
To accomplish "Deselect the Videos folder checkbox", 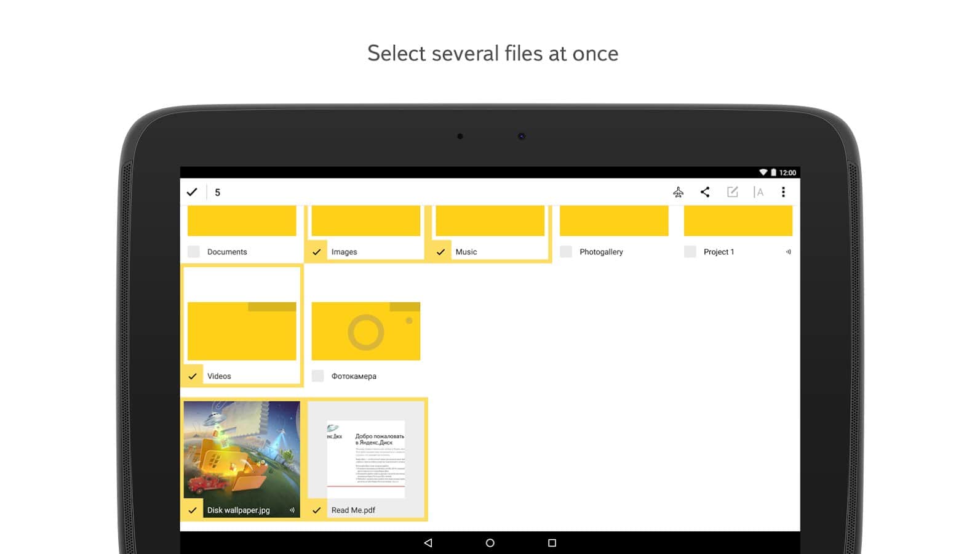I will click(193, 376).
